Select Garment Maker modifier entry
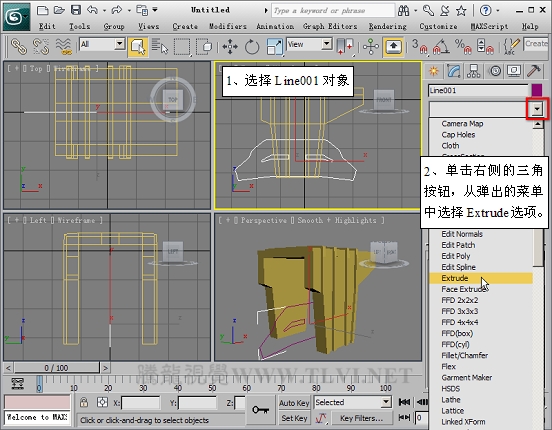The image size is (552, 430). (466, 378)
